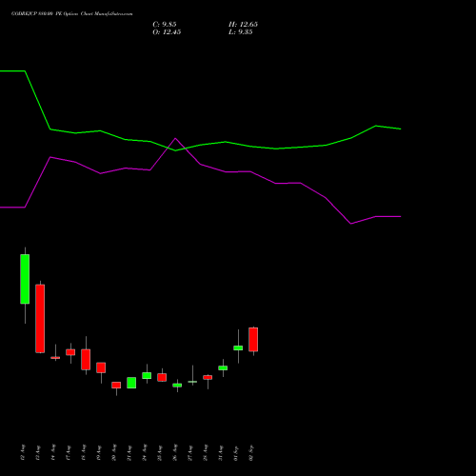Image resolution: width=476 pixels, height=476 pixels.
Task: Click the green indicator line's final point
Action: tap(401, 129)
